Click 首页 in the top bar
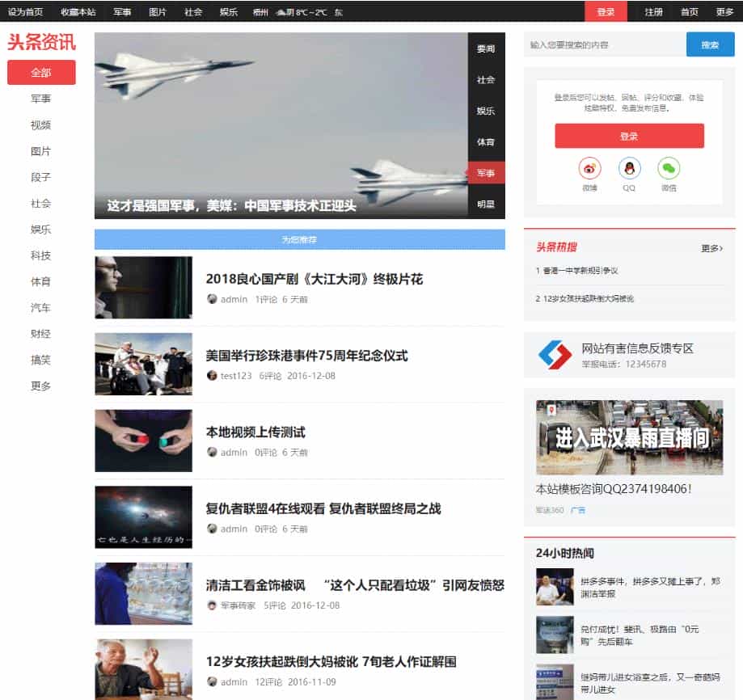The width and height of the screenshot is (743, 700). coord(690,12)
